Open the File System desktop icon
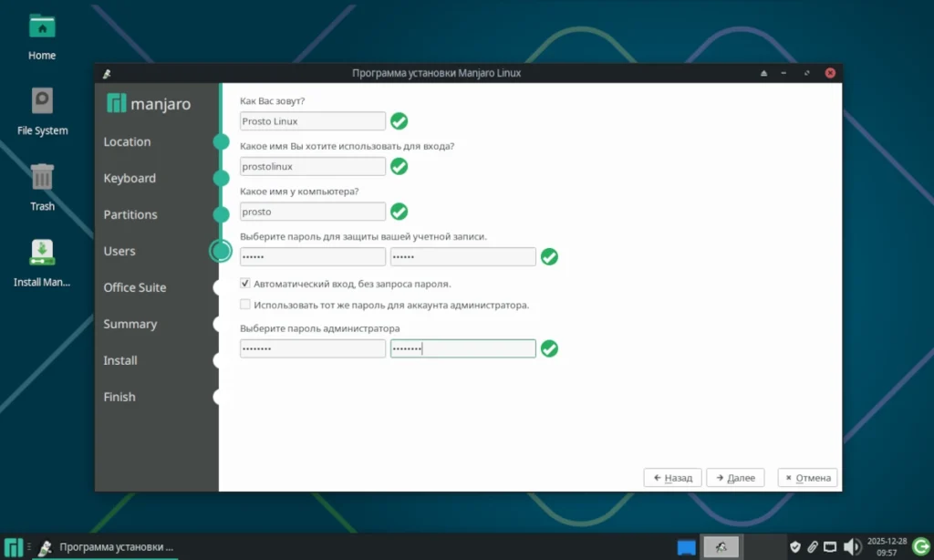This screenshot has height=560, width=934. click(x=42, y=101)
